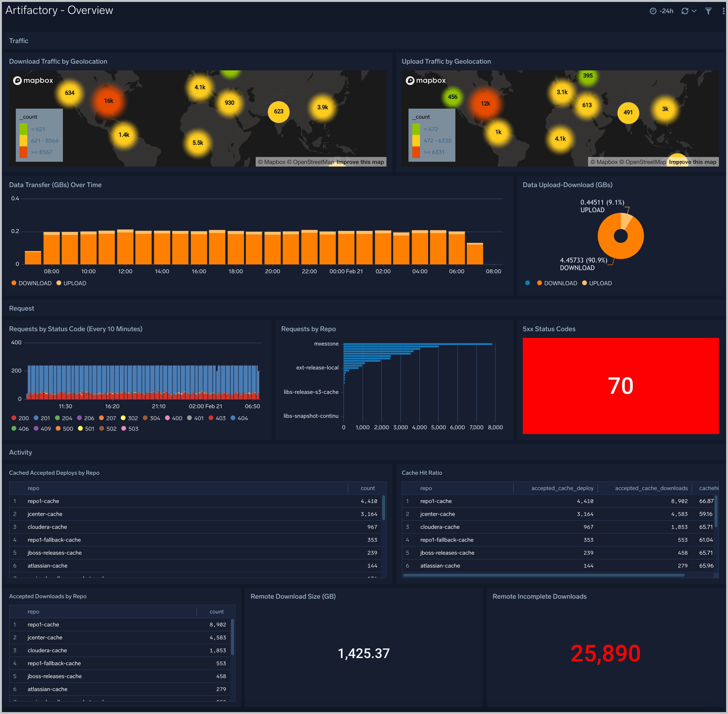This screenshot has height=714, width=728.
Task: Toggle DOWNLOAD series in Data Transfer legend
Action: pos(32,283)
